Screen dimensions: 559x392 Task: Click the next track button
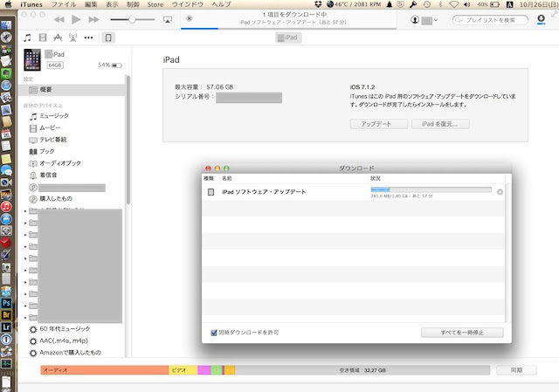[93, 19]
